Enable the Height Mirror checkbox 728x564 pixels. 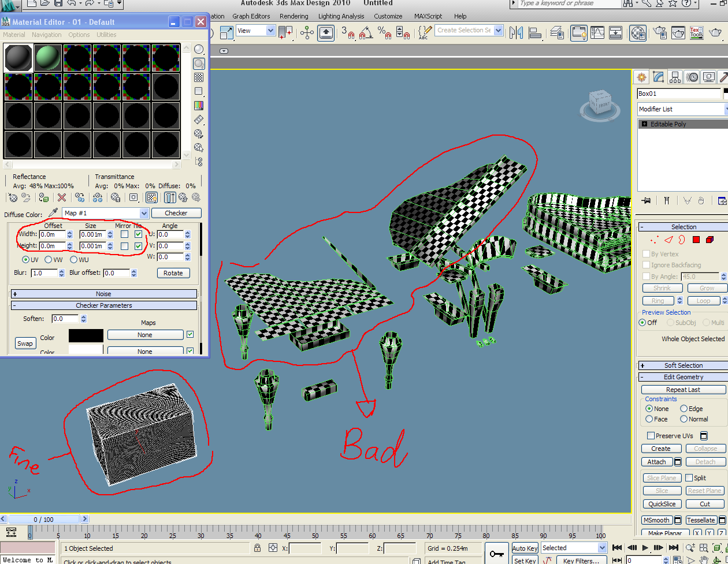[124, 246]
